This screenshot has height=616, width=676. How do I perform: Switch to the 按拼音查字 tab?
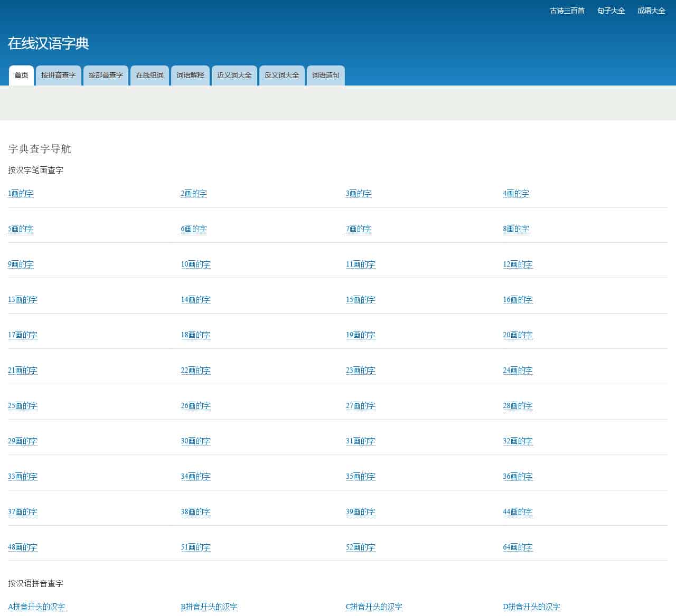pyautogui.click(x=58, y=75)
